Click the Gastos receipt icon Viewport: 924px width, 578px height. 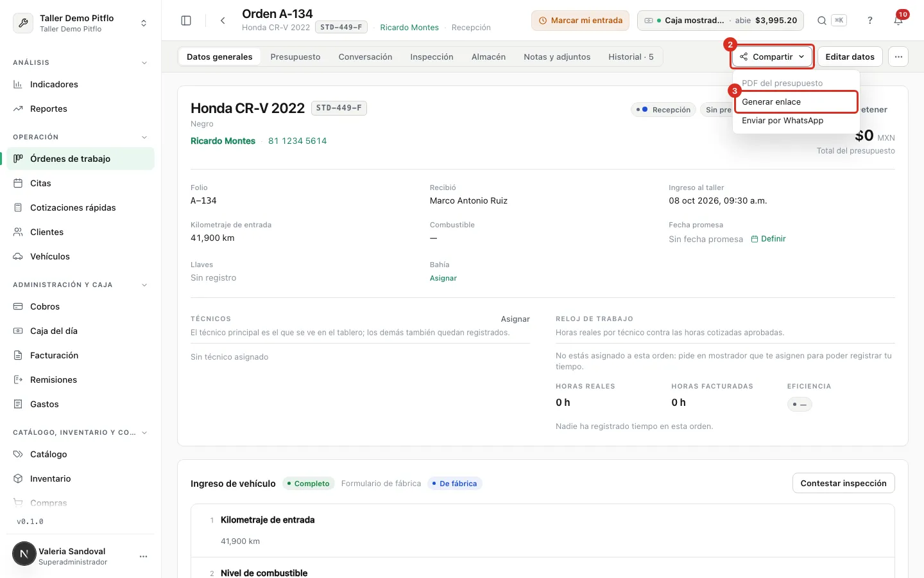[18, 404]
